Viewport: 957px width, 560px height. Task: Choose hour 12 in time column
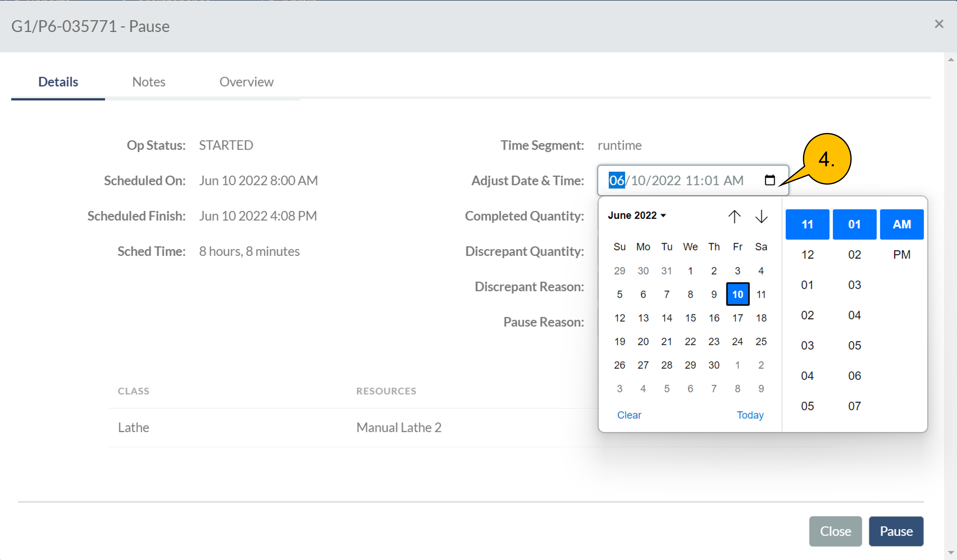[x=807, y=254]
